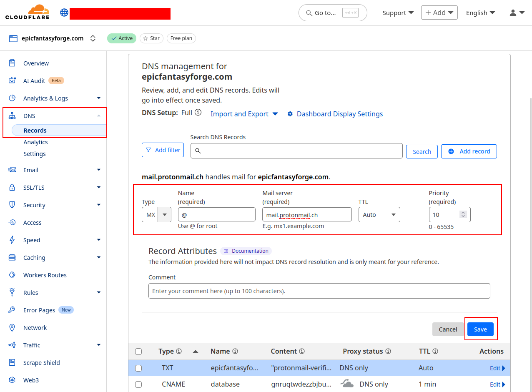Click the gear icon for Dashboard Display Settings
The width and height of the screenshot is (532, 392).
pyautogui.click(x=290, y=114)
